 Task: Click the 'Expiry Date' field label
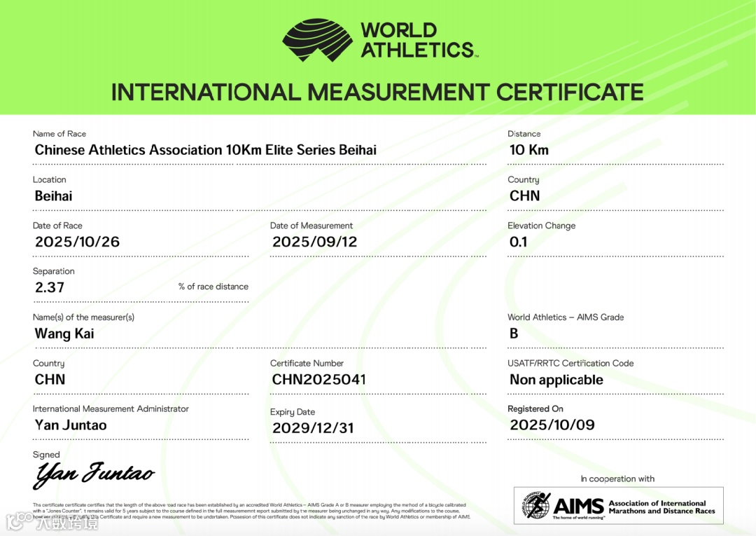tap(292, 412)
